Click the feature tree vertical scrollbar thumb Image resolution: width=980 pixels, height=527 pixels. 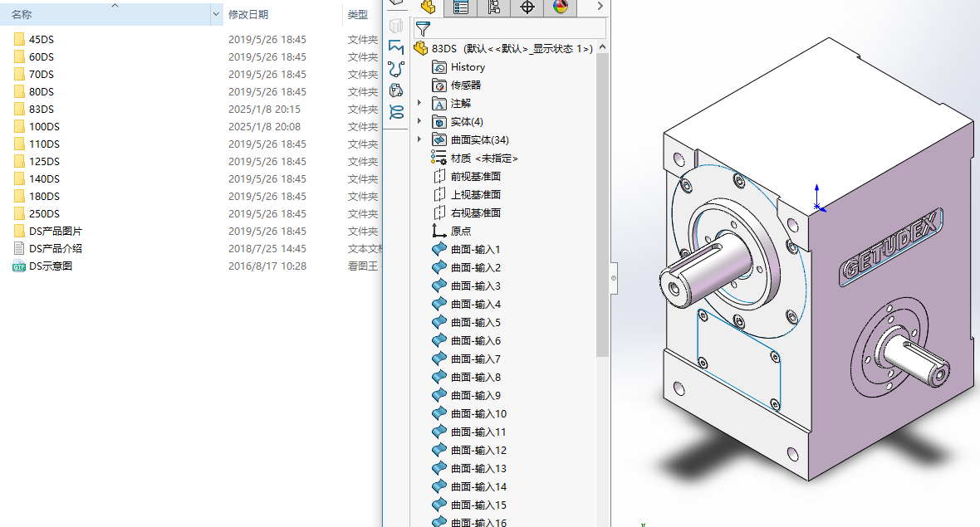coord(602,205)
